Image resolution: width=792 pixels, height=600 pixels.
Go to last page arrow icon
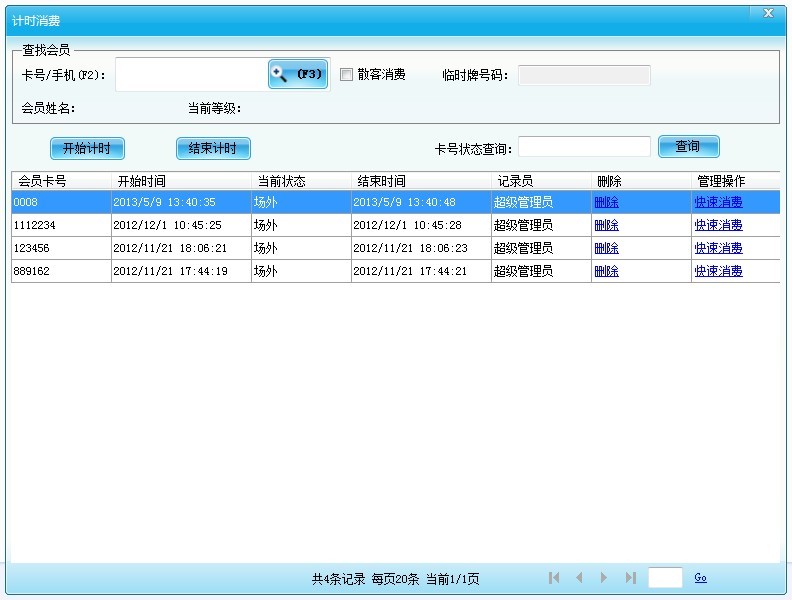(x=630, y=577)
